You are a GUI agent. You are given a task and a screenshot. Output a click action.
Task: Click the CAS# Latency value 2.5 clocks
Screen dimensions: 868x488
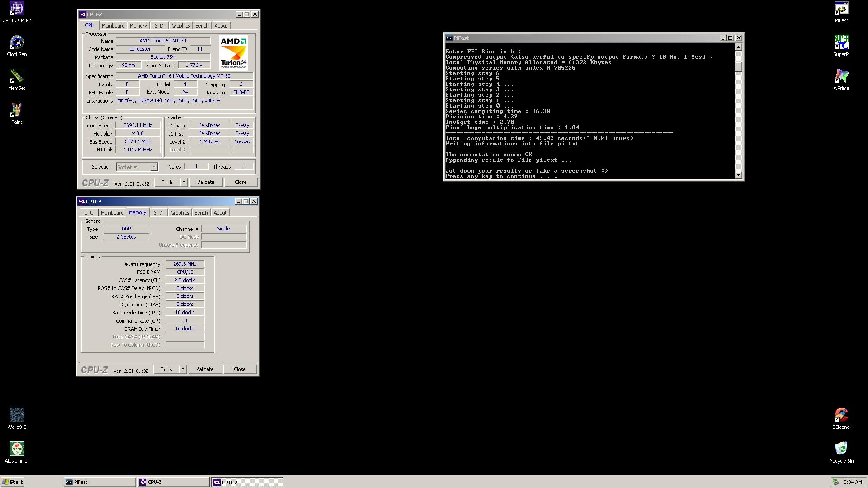point(185,280)
